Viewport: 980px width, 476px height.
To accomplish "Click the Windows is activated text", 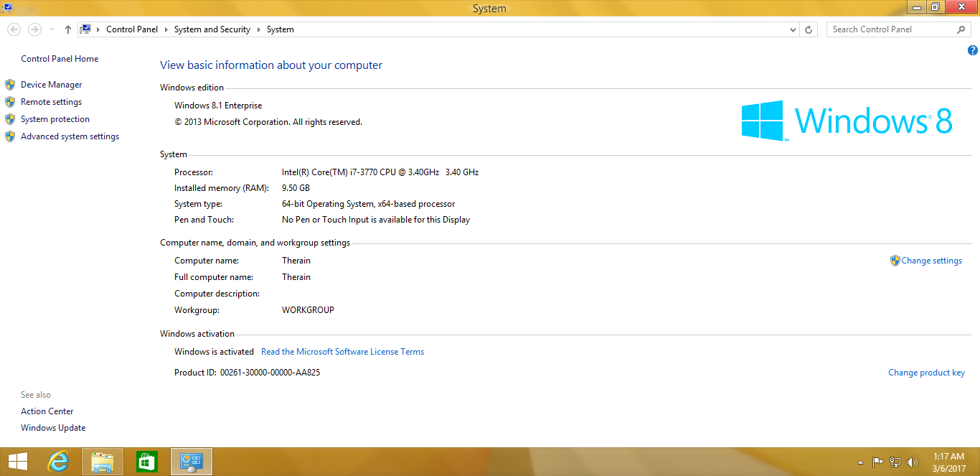I will point(214,352).
